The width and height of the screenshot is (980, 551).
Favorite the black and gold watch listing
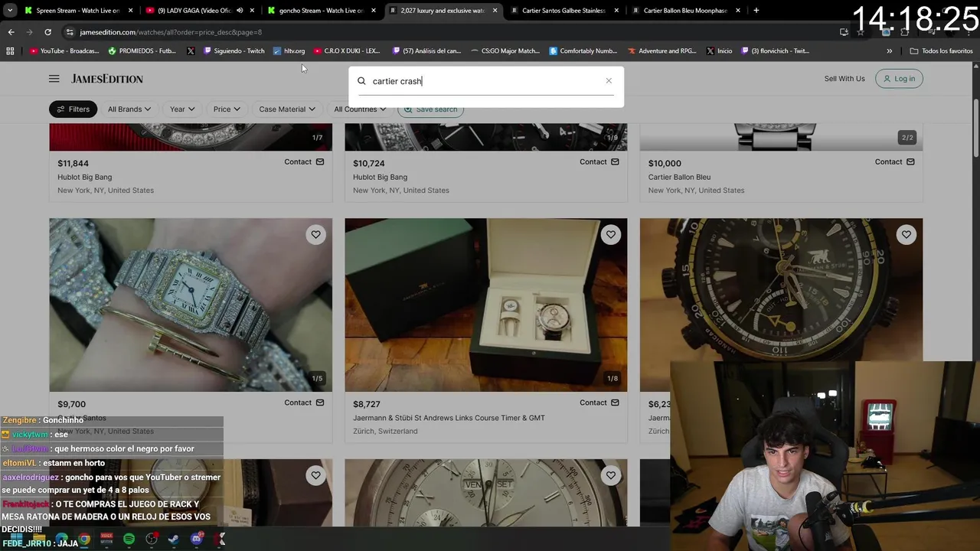coord(906,234)
